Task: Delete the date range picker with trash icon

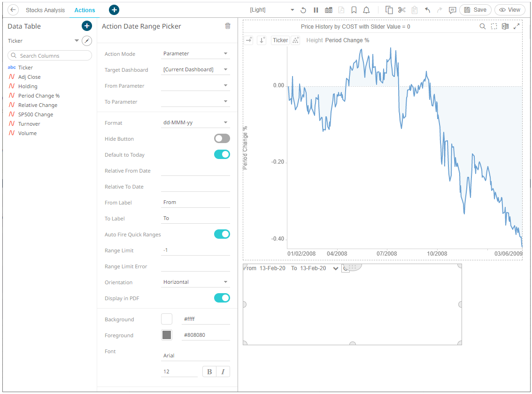Action: [228, 26]
